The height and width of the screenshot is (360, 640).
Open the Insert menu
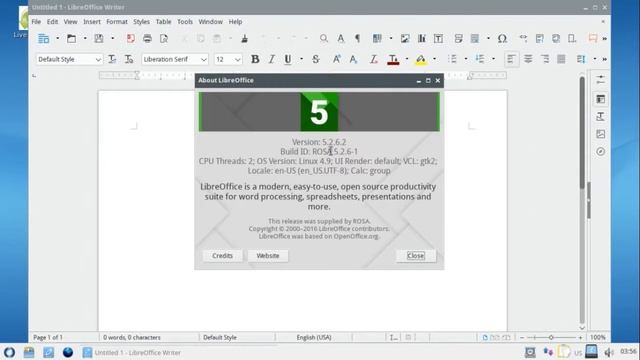[92, 22]
